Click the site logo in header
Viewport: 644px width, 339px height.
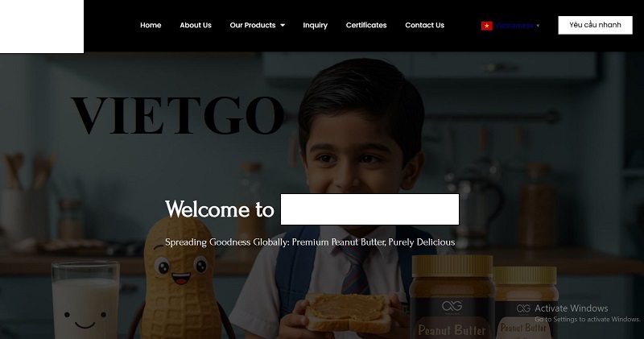click(42, 27)
